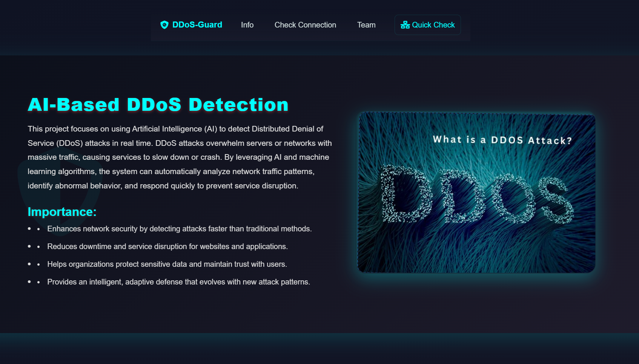Click the network icon in Quick Check button
The width and height of the screenshot is (639, 364).
click(x=405, y=25)
